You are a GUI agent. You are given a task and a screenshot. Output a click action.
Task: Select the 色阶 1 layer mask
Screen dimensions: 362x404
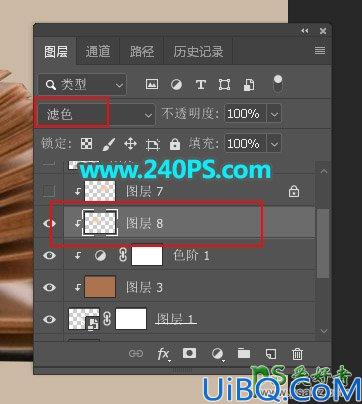(x=147, y=256)
